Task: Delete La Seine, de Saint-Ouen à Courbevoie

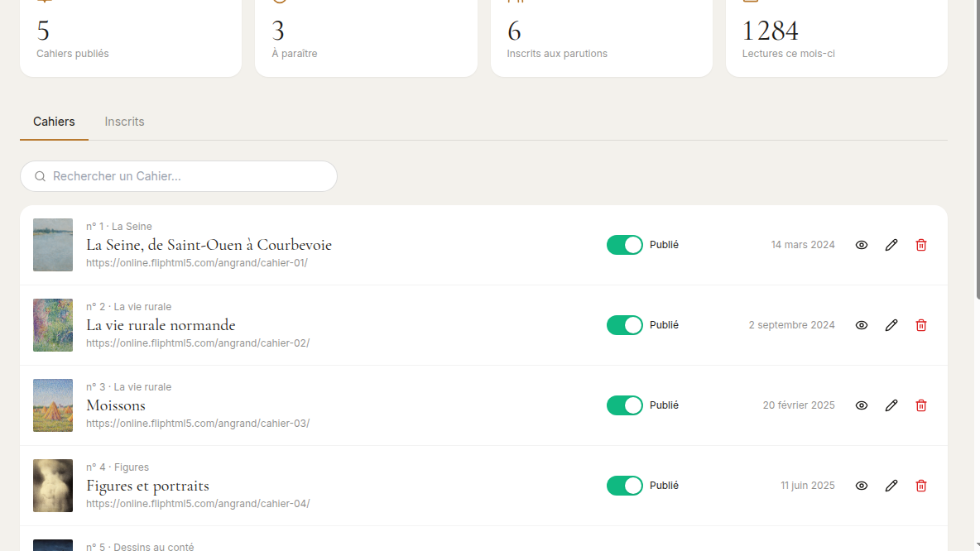Action: [x=921, y=245]
